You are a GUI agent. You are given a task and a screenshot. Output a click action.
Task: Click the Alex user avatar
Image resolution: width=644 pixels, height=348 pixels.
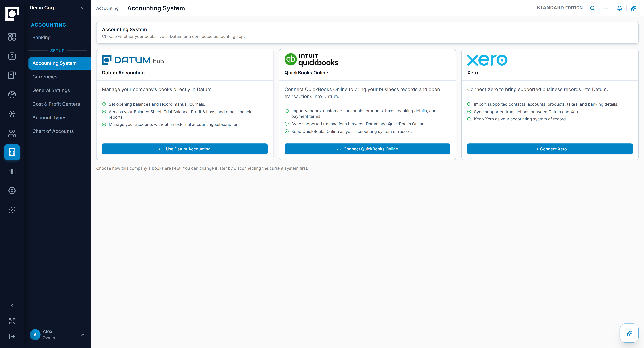35,335
